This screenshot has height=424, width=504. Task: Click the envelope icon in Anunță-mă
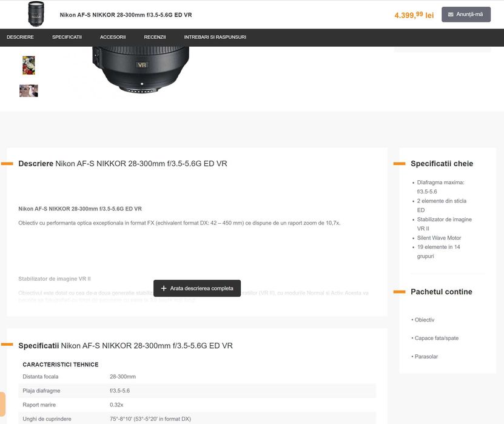coord(451,15)
